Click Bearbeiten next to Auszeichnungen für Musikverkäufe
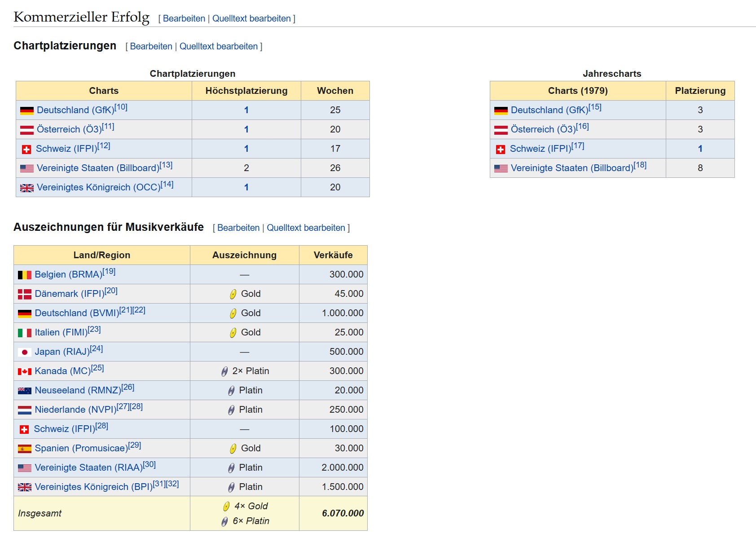756x538 pixels. coord(238,228)
